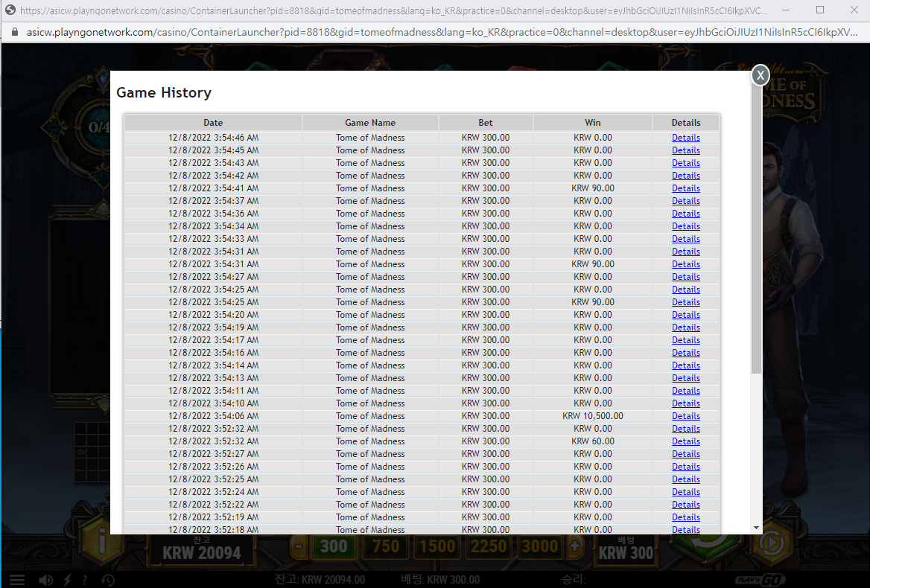Open Details for 3:54:34 AM round
This screenshot has width=902, height=588.
click(x=686, y=226)
